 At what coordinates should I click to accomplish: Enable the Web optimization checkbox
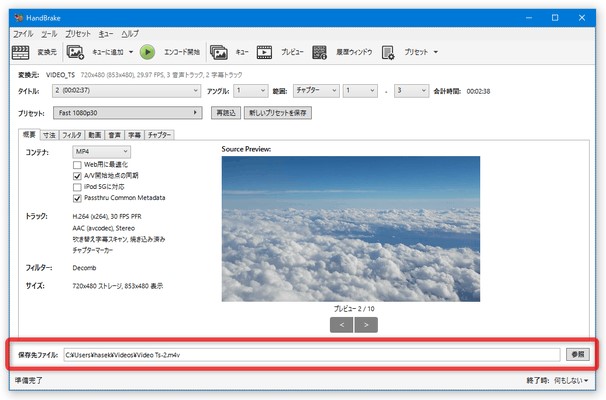coord(78,164)
